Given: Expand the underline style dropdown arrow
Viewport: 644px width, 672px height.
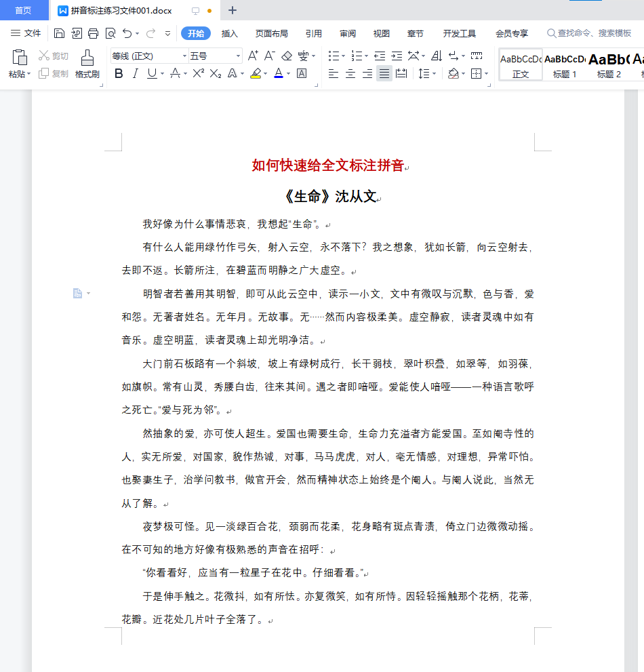Looking at the screenshot, I should pyautogui.click(x=163, y=74).
